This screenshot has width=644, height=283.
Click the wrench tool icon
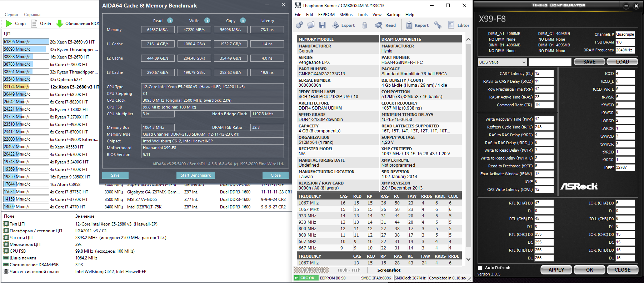pyautogui.click(x=438, y=25)
